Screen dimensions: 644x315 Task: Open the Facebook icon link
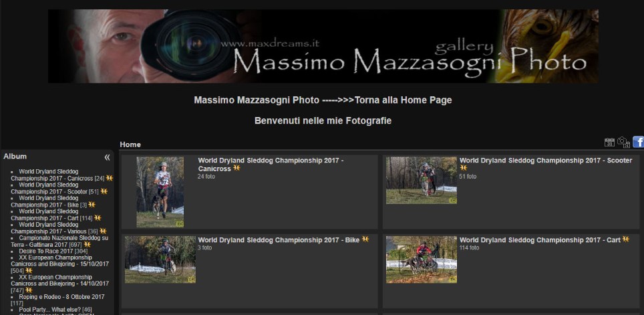click(x=638, y=142)
